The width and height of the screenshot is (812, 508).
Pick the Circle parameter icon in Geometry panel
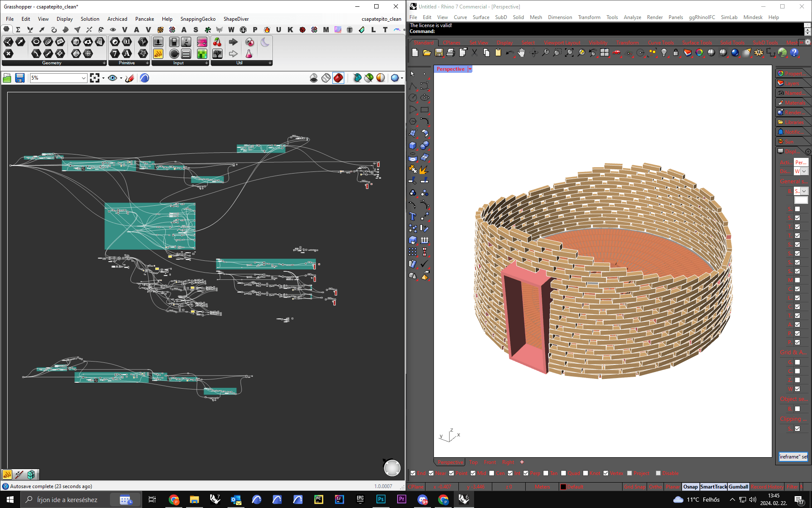point(36,41)
